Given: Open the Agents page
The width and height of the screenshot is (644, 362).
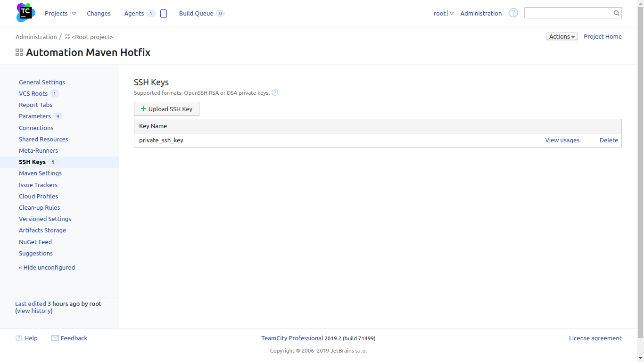Looking at the screenshot, I should click(x=134, y=13).
